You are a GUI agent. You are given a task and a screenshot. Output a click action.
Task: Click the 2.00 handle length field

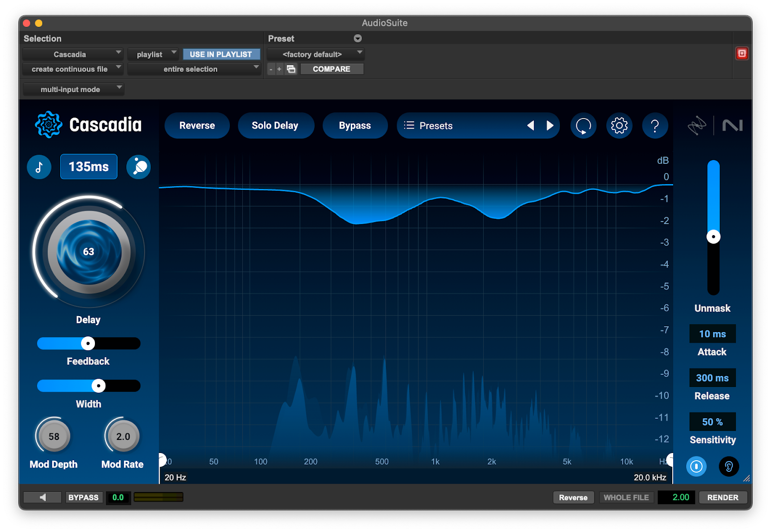(677, 497)
